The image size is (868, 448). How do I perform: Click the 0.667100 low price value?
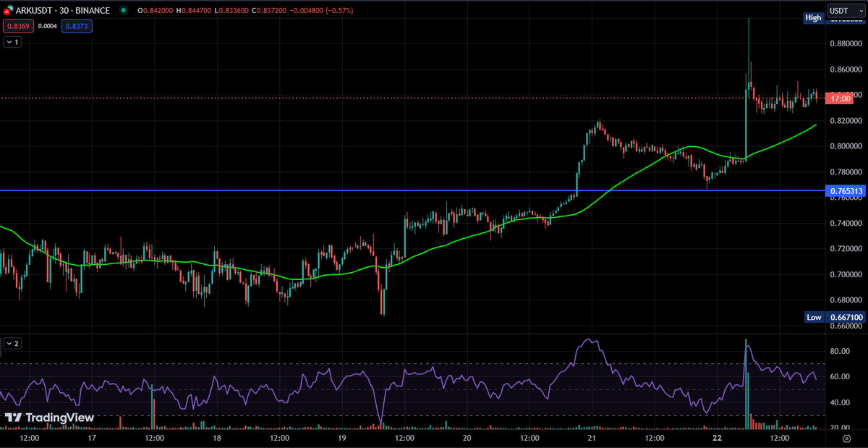845,317
